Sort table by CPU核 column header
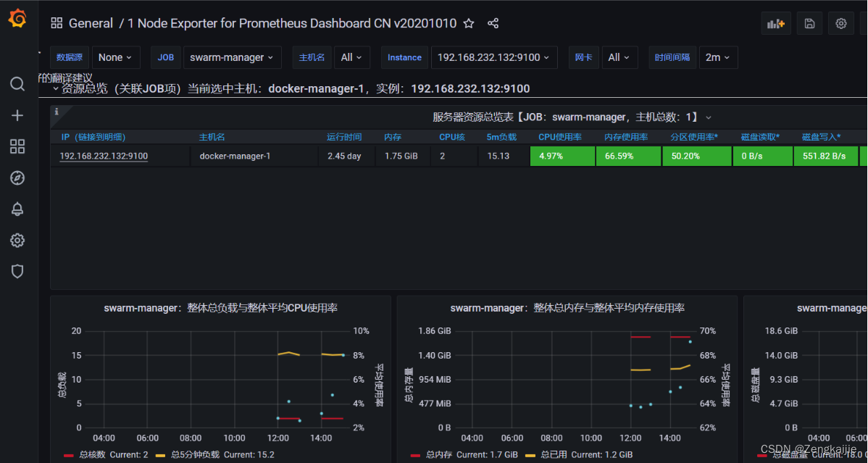868x463 pixels. (451, 137)
